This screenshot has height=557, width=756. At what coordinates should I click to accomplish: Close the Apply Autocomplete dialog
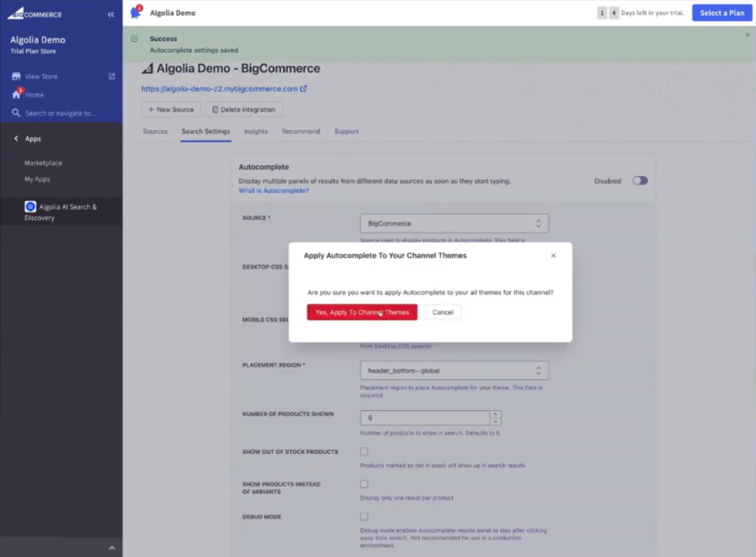[553, 255]
